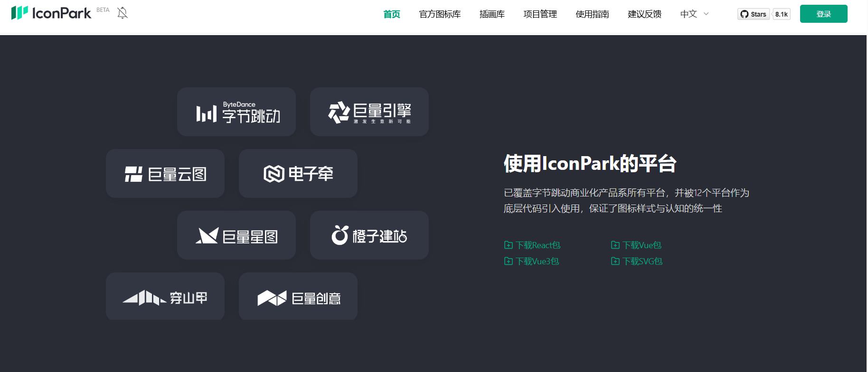Open the muted notification bell
Screen dimensions: 868x372
123,13
